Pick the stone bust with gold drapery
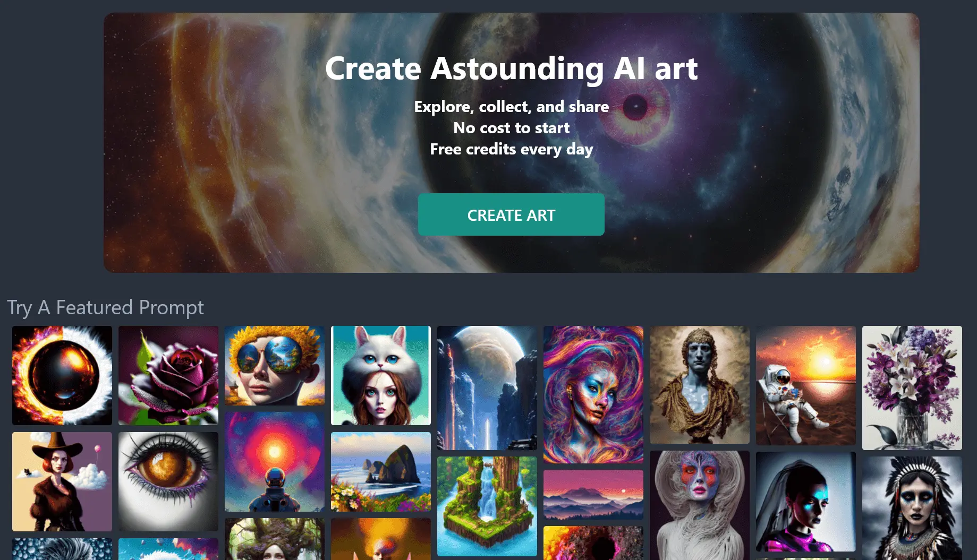 (x=700, y=385)
